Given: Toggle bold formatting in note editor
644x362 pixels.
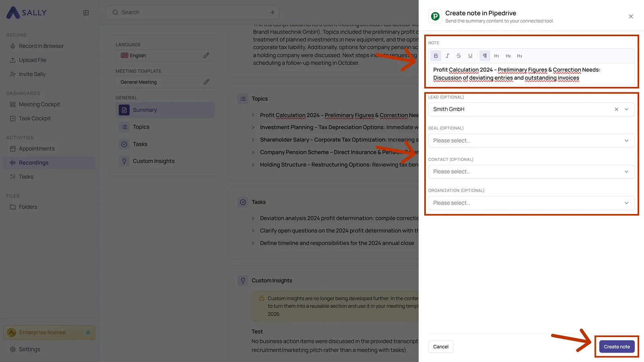Looking at the screenshot, I should (436, 56).
